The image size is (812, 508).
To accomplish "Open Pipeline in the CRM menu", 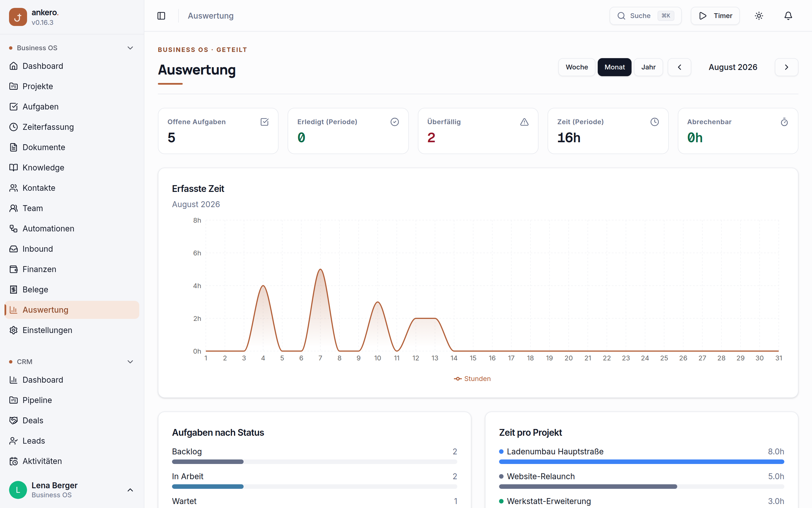I will [72, 400].
